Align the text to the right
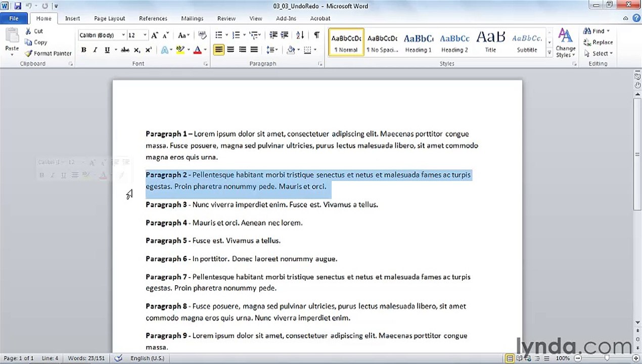This screenshot has height=364, width=642. (x=242, y=50)
